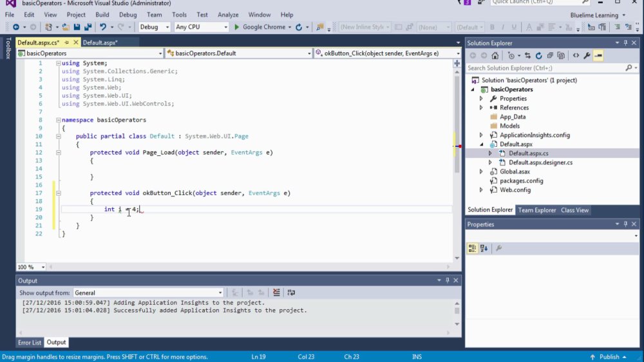The image size is (644, 362).
Task: Toggle the Preview Selected Items button
Action: [598, 55]
